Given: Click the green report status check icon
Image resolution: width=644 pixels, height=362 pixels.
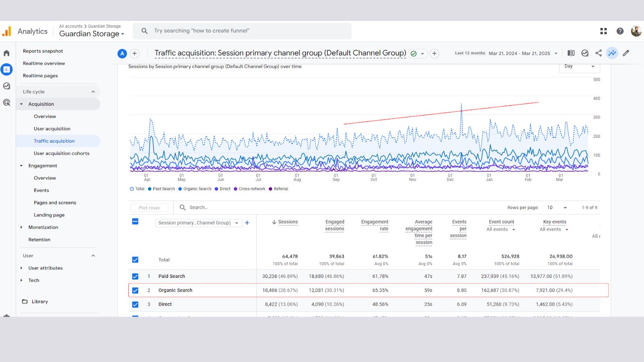Looking at the screenshot, I should point(413,53).
